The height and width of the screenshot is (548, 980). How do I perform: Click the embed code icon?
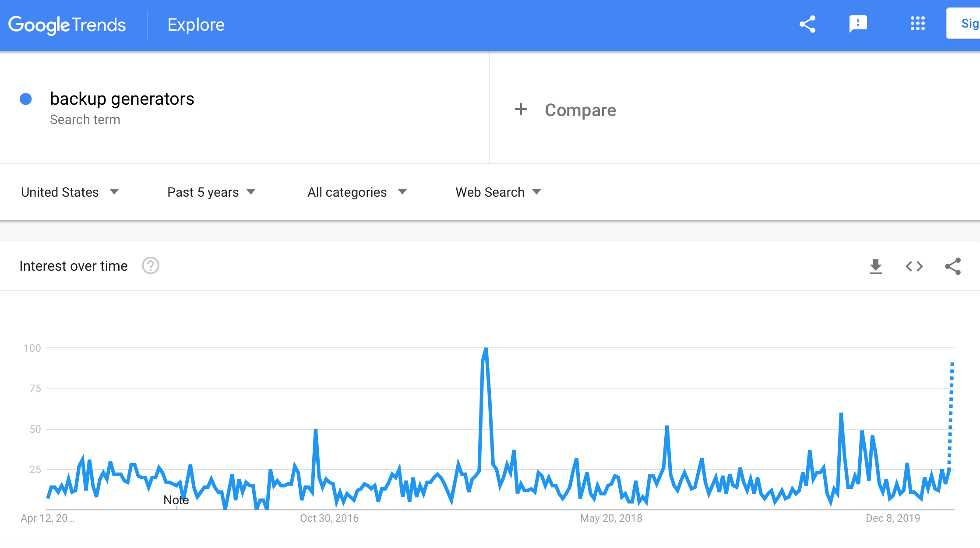[914, 266]
